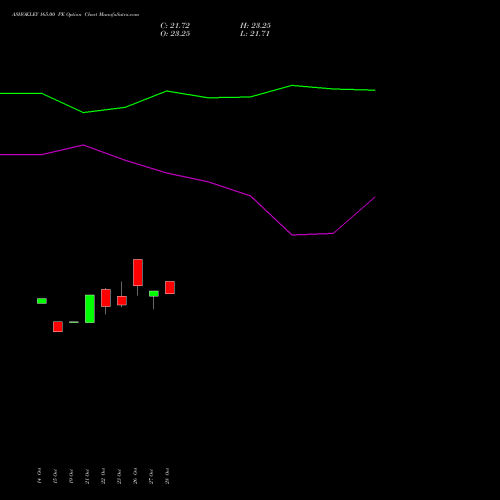Click the 26 Oct date label
The height and width of the screenshot is (500, 500).
click(x=135, y=476)
